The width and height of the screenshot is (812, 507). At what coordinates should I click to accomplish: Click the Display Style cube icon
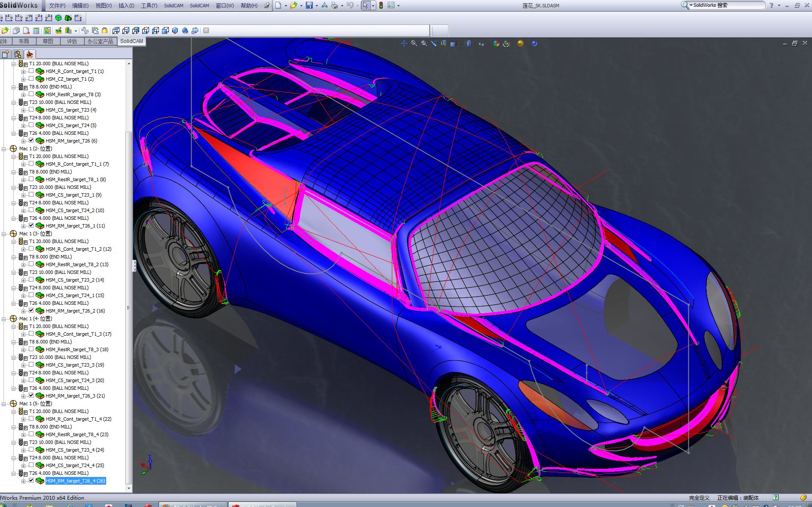pos(469,43)
